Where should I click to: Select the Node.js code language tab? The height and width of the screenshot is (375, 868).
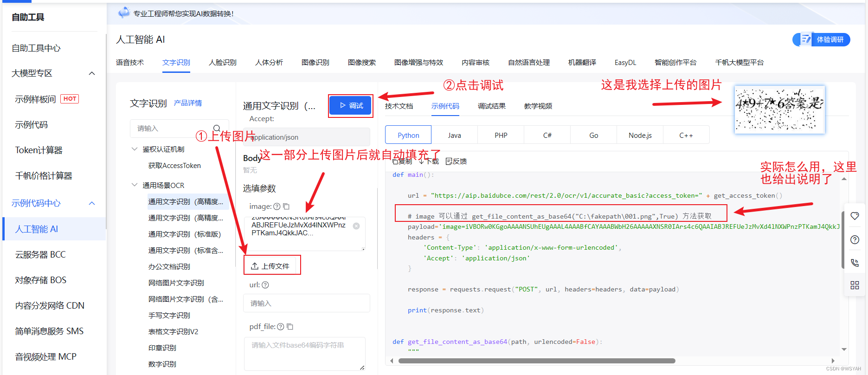pyautogui.click(x=640, y=135)
